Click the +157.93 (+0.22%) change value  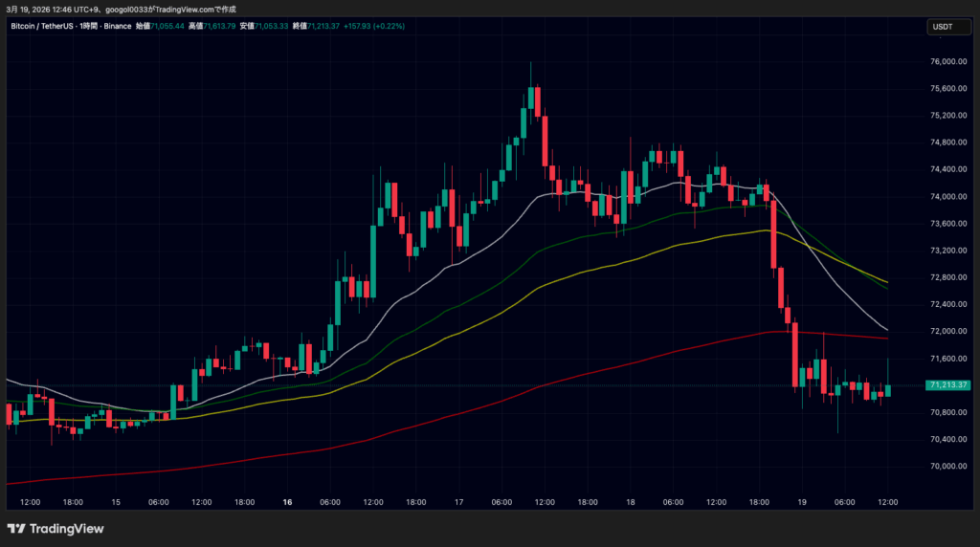[375, 26]
